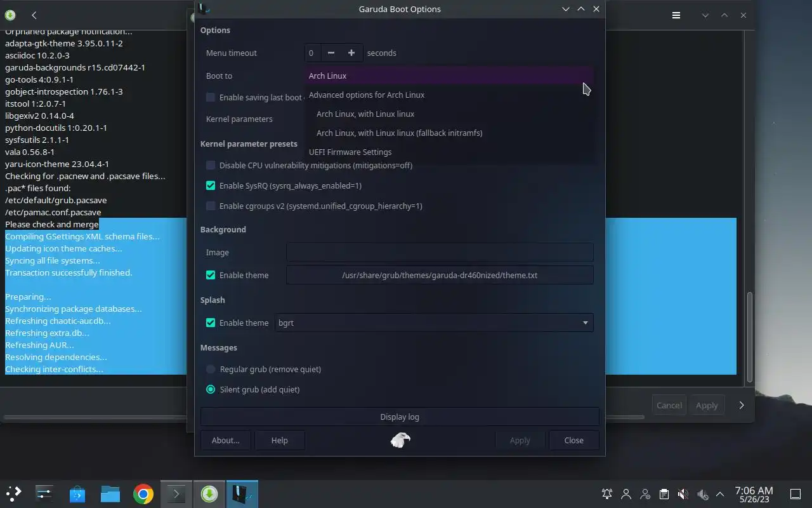
Task: Click the package manager vertical scrollbar
Action: pyautogui.click(x=749, y=337)
